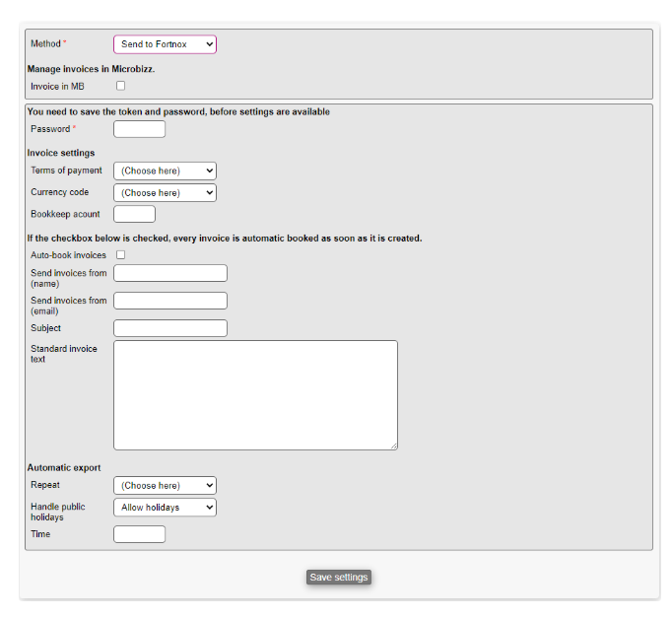The height and width of the screenshot is (618, 672).
Task: Click the 'Invoice in MB' label text
Action: (x=57, y=87)
